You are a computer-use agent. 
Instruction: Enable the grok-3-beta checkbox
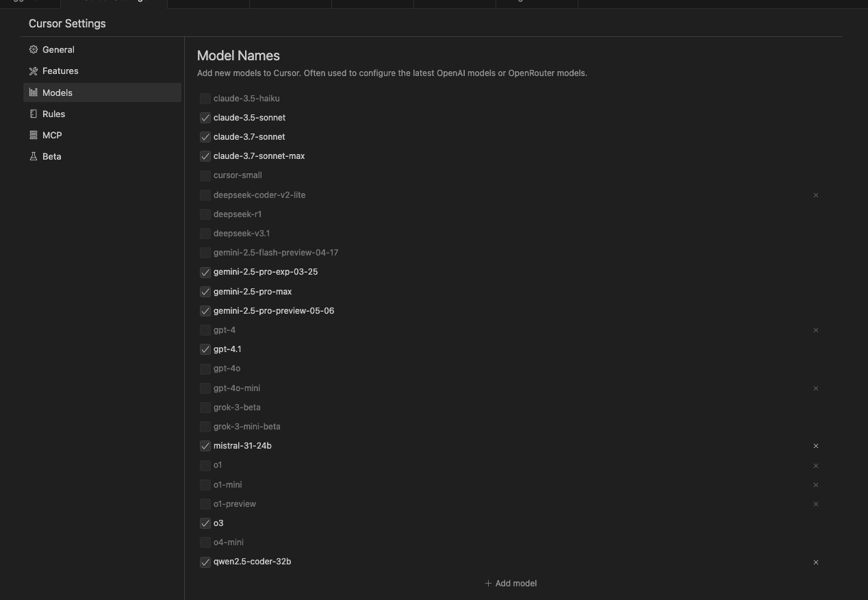(205, 407)
